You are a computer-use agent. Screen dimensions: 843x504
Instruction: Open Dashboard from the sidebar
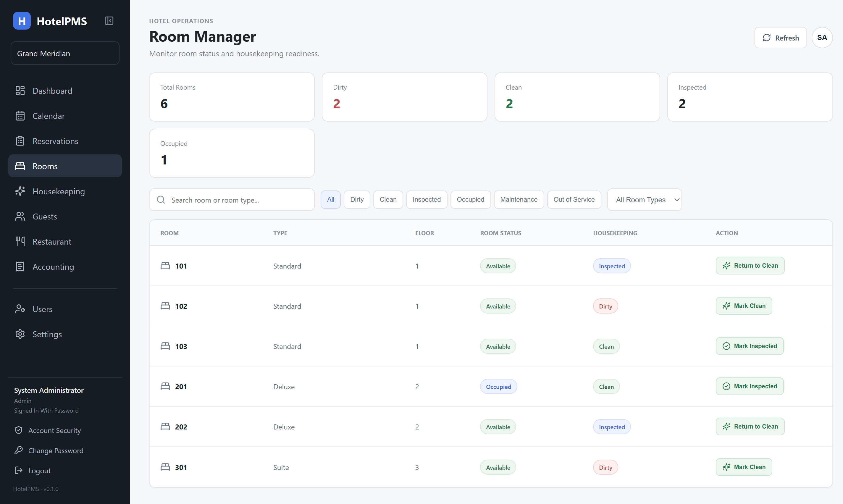(x=65, y=91)
